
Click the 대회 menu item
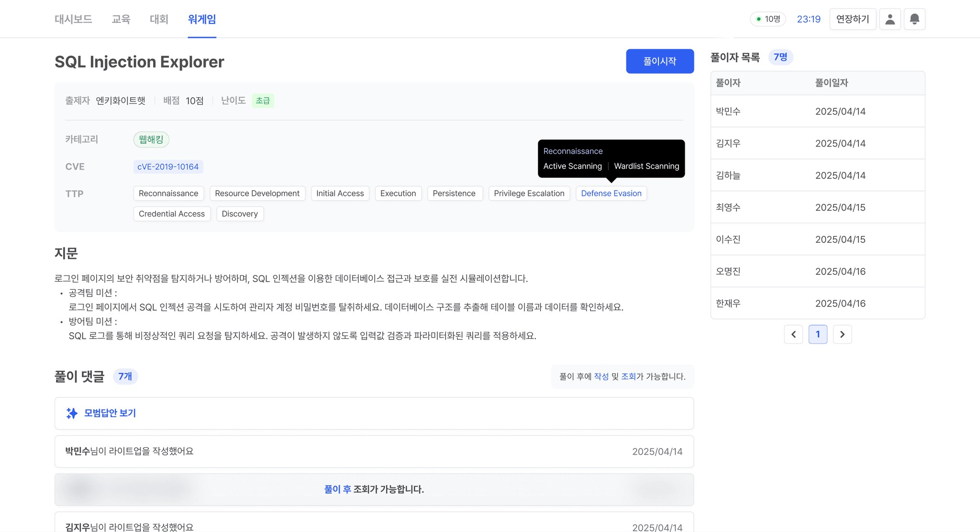coord(157,18)
